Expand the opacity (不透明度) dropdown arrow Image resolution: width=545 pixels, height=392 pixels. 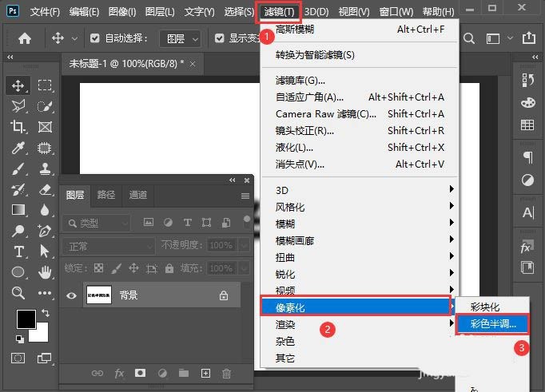245,245
